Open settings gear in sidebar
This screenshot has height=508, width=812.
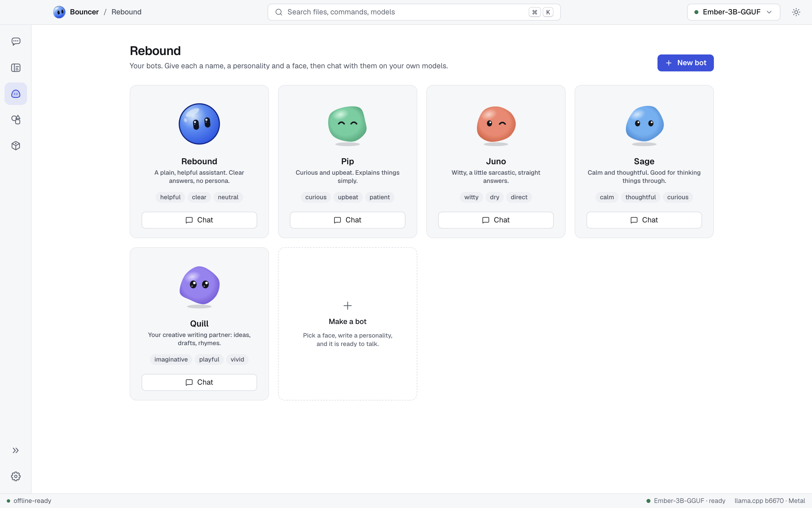pyautogui.click(x=16, y=476)
